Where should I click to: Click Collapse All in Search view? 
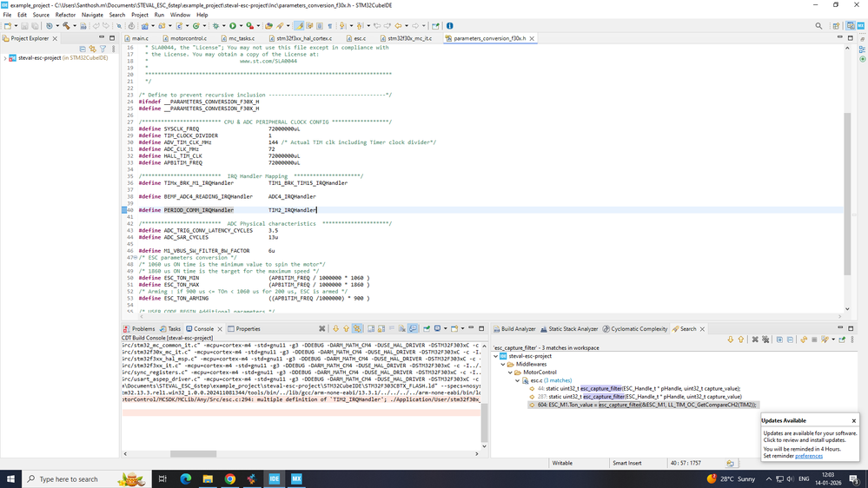790,340
